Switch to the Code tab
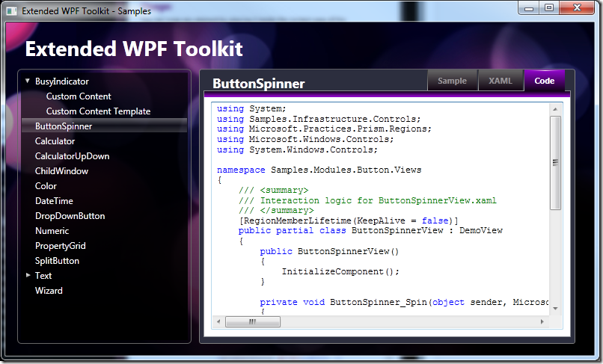 pyautogui.click(x=544, y=81)
